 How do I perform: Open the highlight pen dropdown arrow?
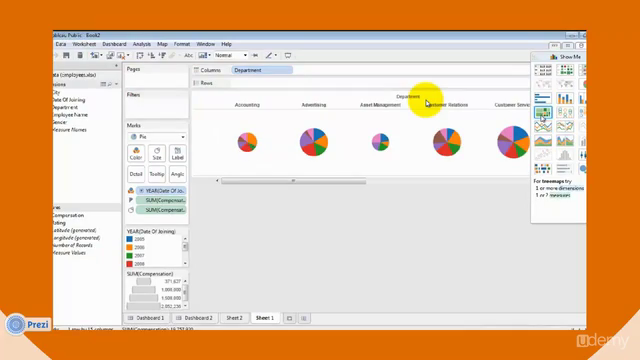click(276, 55)
